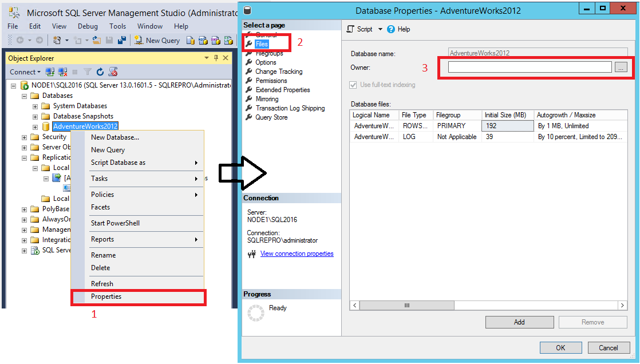Click the Add button for database files
This screenshot has width=640, height=364.
(519, 322)
